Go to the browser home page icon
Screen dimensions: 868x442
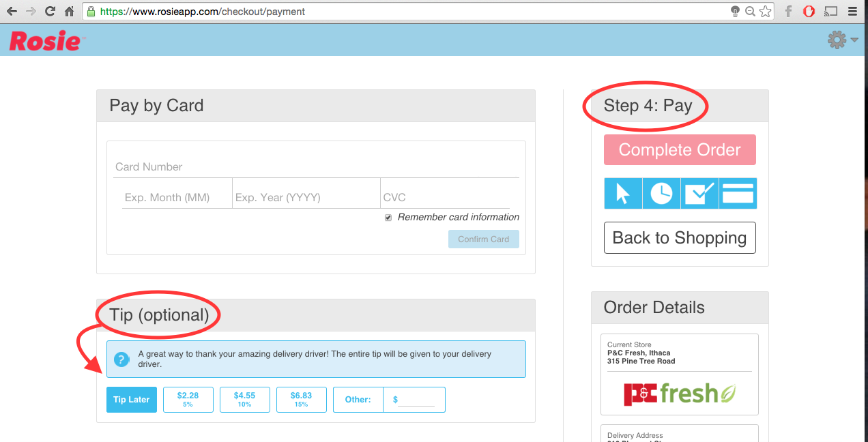tap(69, 12)
